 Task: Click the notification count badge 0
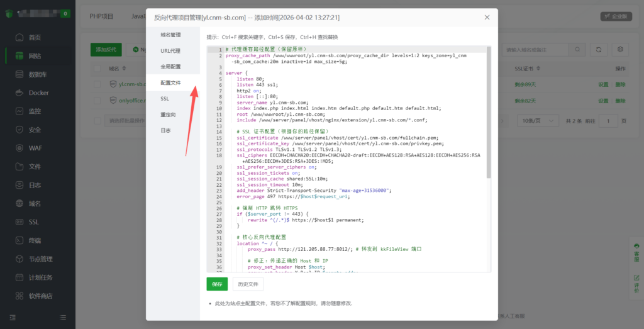click(65, 14)
